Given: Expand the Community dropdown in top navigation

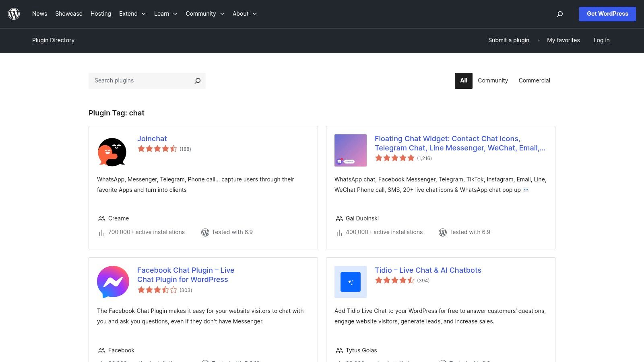Looking at the screenshot, I should tap(205, 14).
